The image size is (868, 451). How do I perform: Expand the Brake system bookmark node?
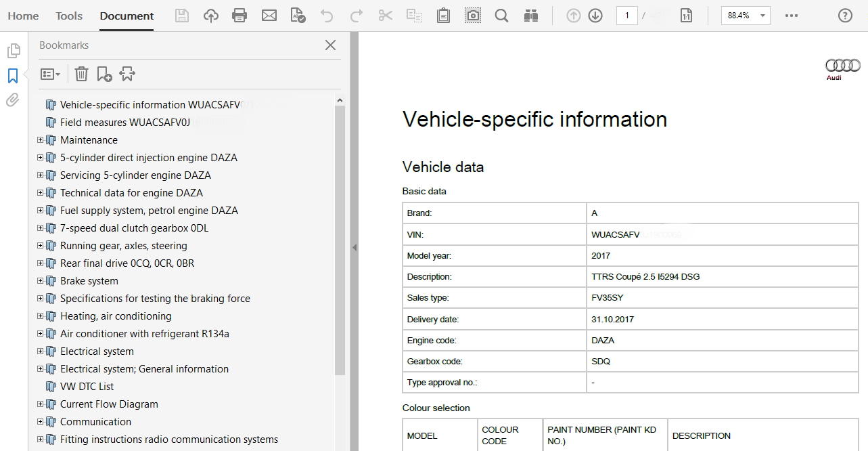[x=40, y=281]
